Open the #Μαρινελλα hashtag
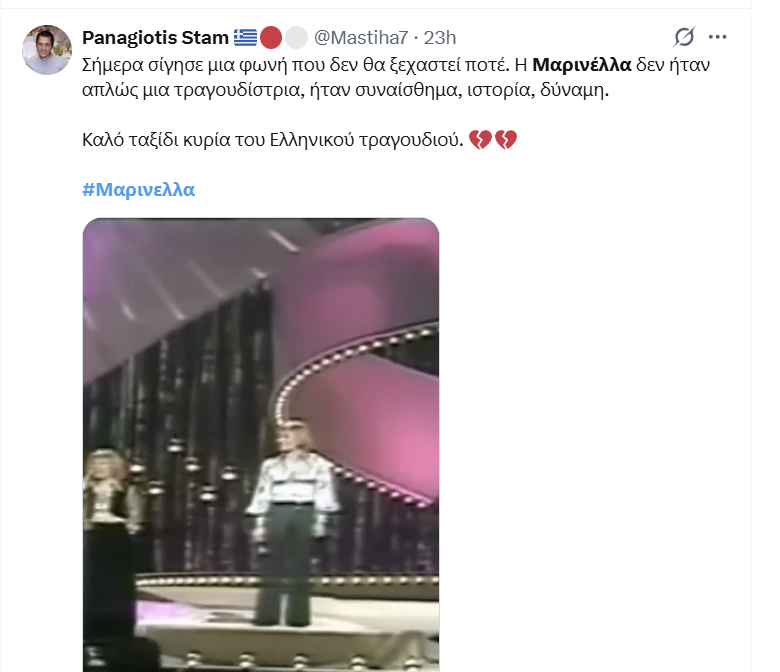The image size is (780, 672). [138, 189]
